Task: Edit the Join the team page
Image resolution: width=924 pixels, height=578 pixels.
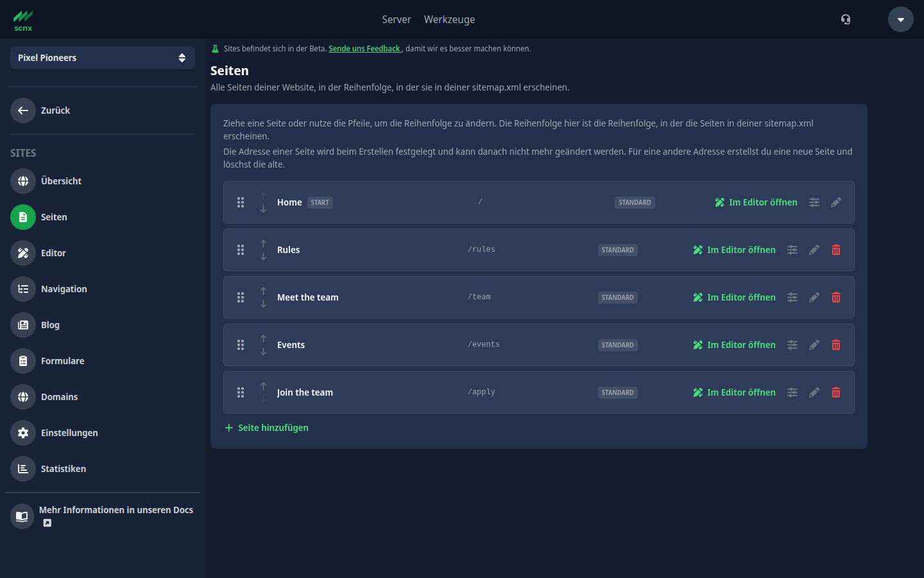Action: 814,392
